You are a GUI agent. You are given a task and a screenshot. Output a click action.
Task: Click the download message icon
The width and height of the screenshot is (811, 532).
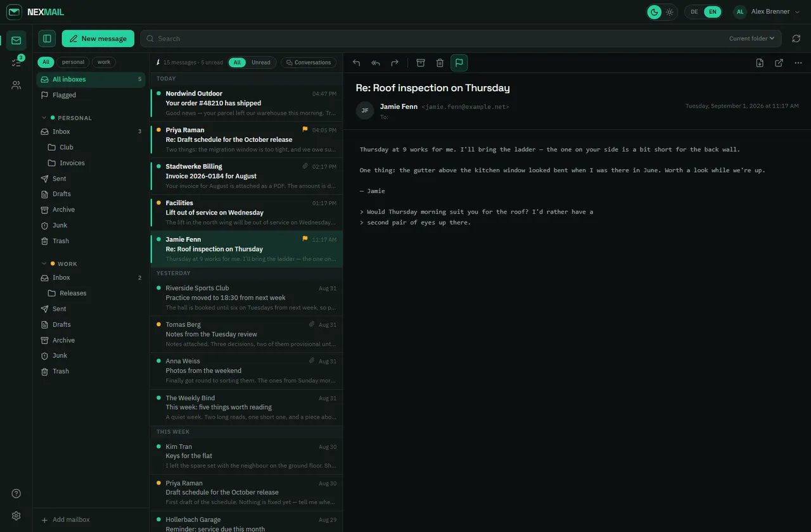pyautogui.click(x=760, y=63)
